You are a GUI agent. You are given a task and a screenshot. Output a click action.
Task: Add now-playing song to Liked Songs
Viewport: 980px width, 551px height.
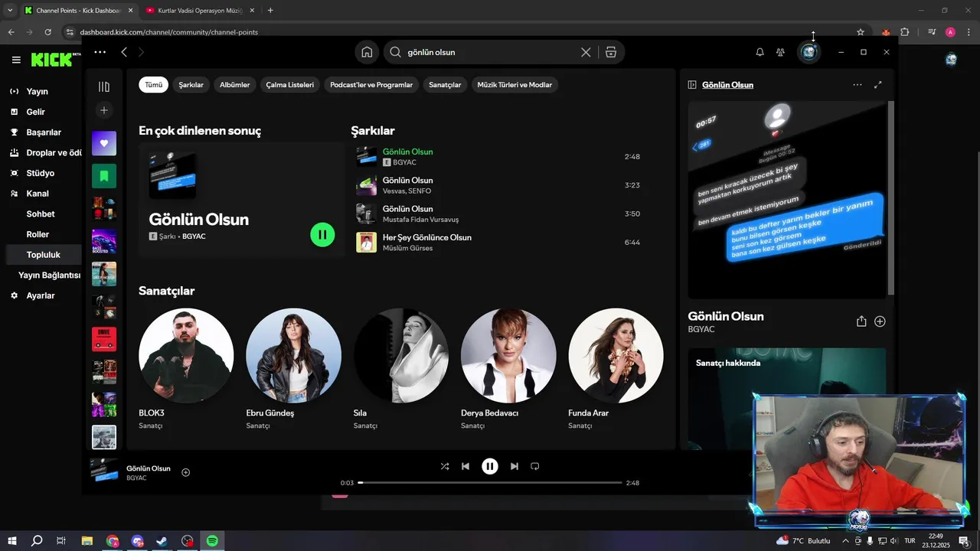[x=185, y=472]
